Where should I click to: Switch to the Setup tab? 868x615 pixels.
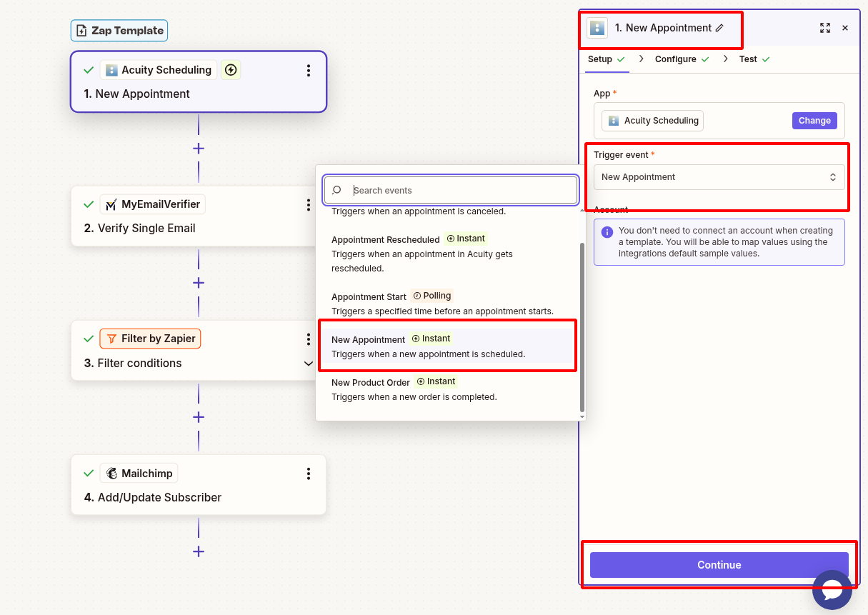coord(601,59)
